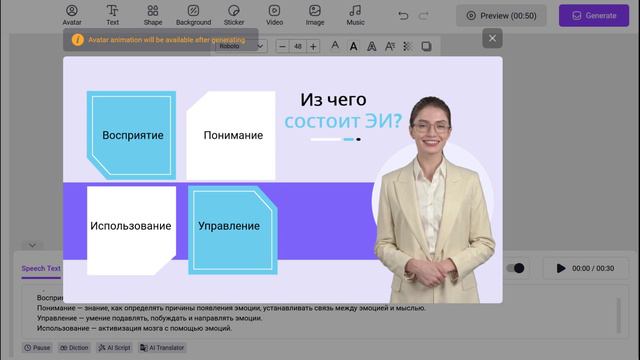Open the Roboto font dropdown

[242, 46]
